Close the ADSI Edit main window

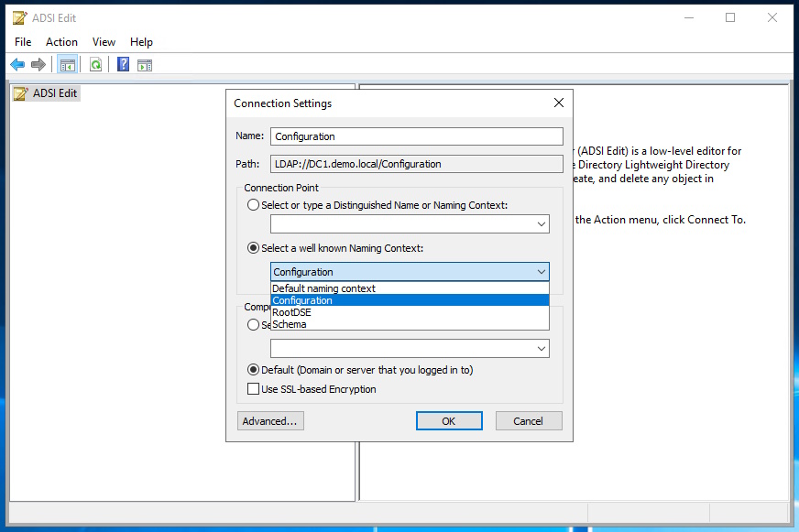coord(772,17)
